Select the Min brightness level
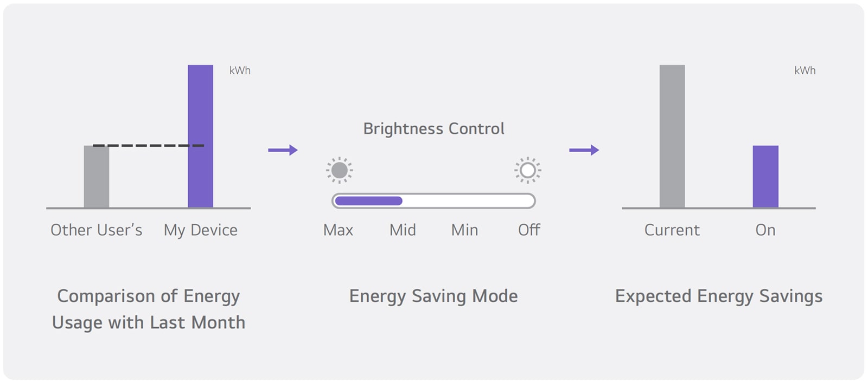The width and height of the screenshot is (868, 382). pos(464,230)
